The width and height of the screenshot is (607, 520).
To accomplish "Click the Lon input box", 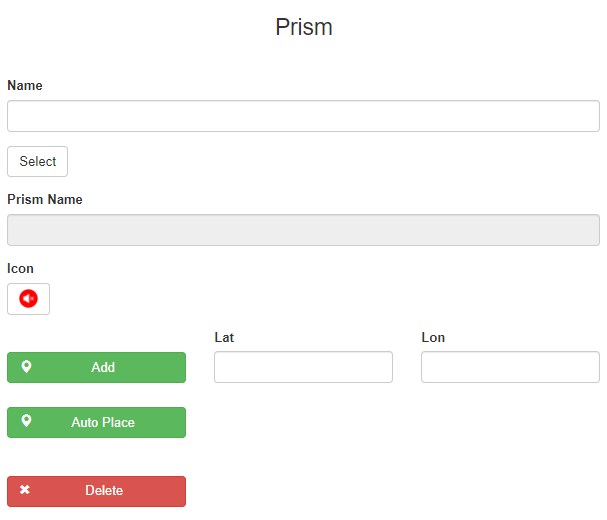I will coord(510,367).
